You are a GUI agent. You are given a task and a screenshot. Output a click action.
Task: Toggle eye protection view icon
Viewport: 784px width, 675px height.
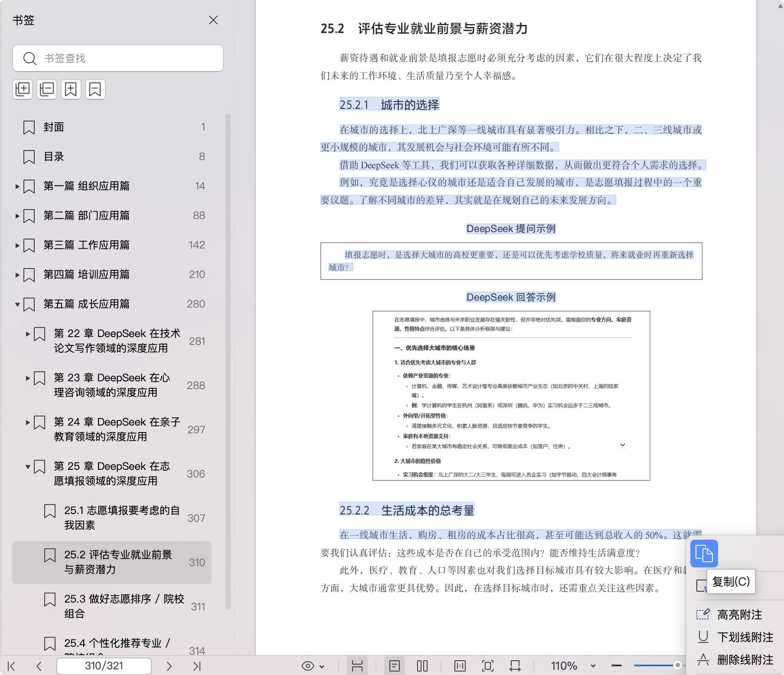coord(308,666)
